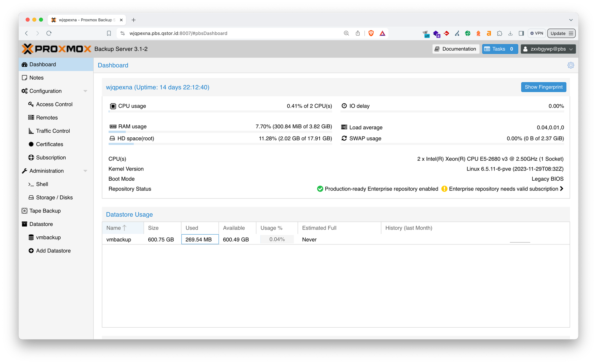Click the RAM usage memory icon
The height and width of the screenshot is (364, 597).
113,126
